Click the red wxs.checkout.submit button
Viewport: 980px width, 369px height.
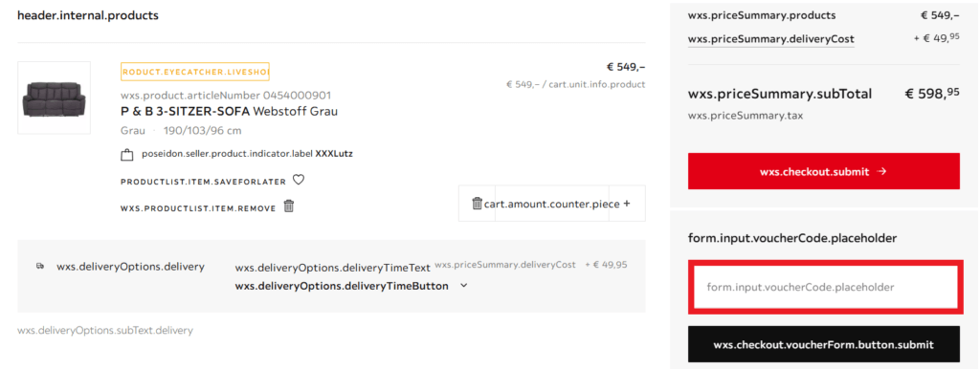[824, 171]
